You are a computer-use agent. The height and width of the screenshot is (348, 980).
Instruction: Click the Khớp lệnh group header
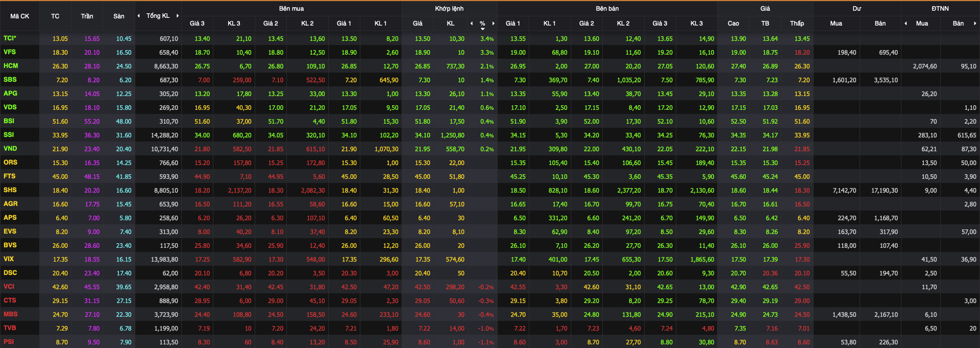(449, 9)
